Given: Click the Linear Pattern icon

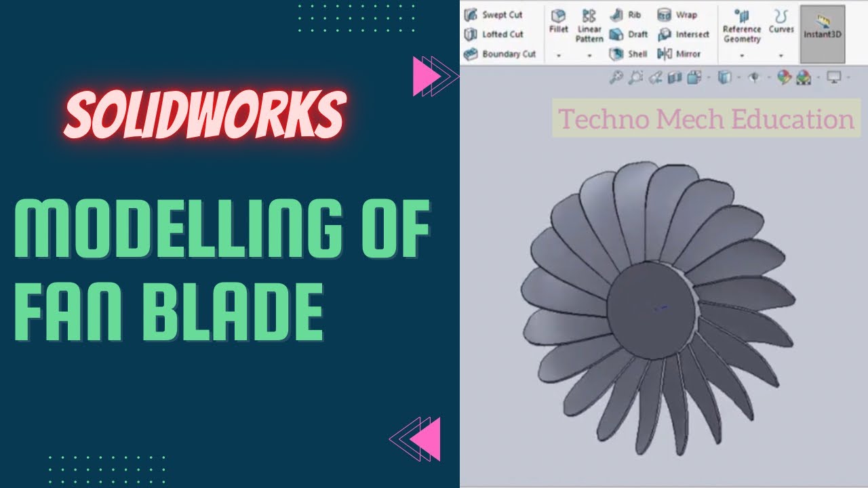Looking at the screenshot, I should (589, 16).
